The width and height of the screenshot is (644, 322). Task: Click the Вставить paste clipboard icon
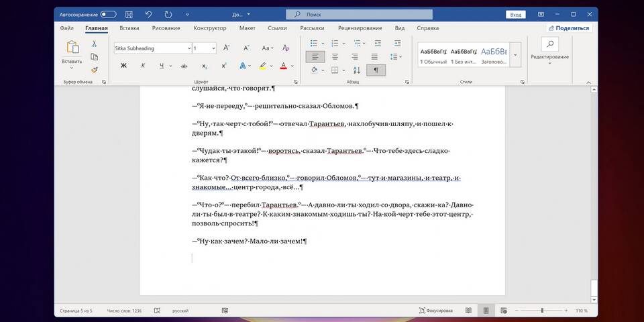(x=72, y=47)
